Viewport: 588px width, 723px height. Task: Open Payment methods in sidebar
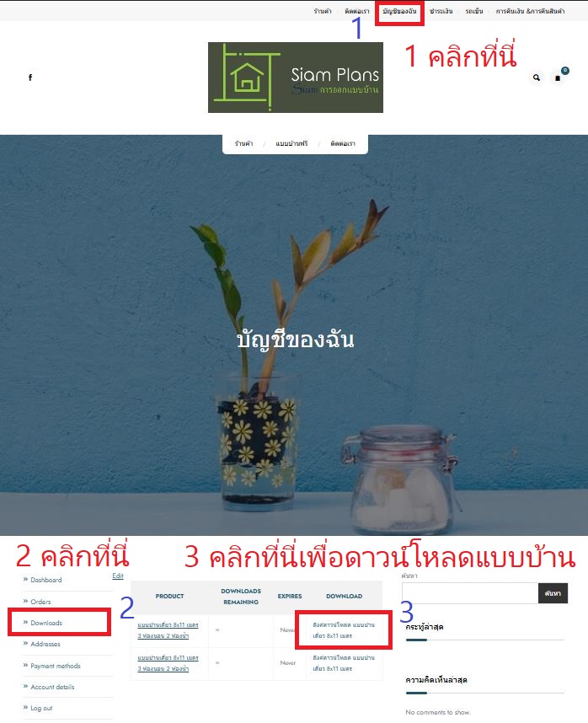[x=56, y=666]
